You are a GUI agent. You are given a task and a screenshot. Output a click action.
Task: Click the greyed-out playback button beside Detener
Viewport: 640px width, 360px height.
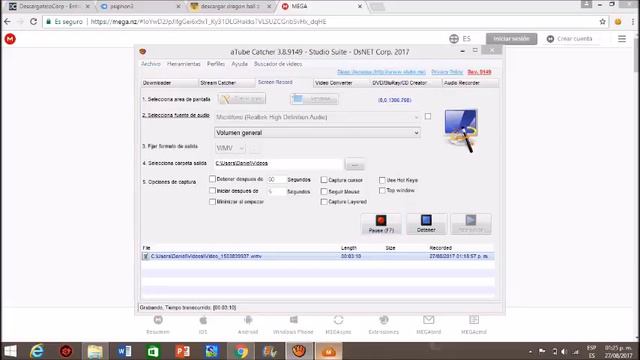point(471,224)
